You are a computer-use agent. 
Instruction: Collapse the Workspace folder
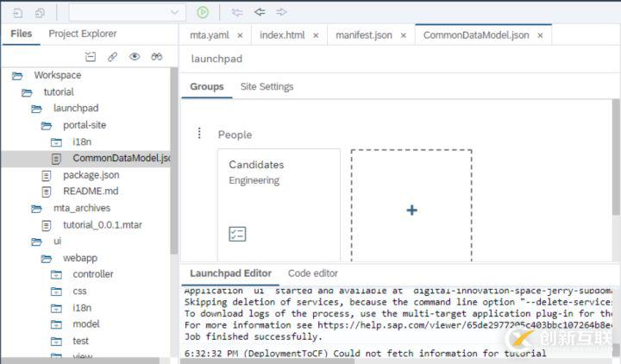tap(17, 76)
